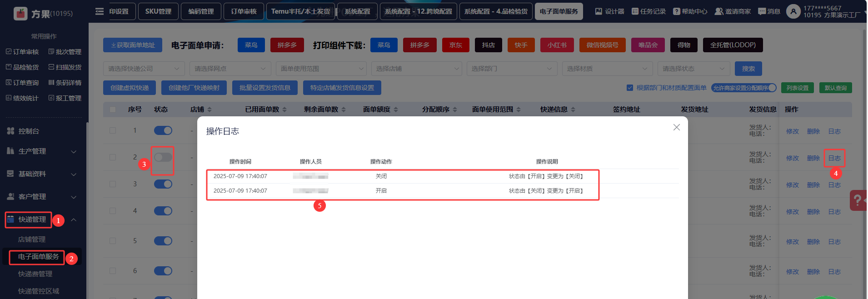
Task: Uncheck 根据部门和材质配置面单 checkbox
Action: tap(630, 88)
